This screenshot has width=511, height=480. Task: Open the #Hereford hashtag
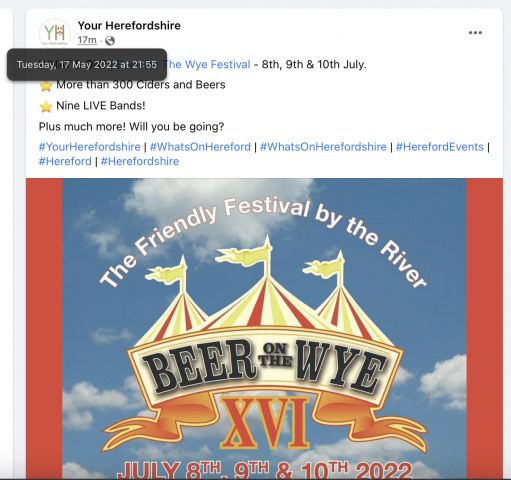click(65, 161)
